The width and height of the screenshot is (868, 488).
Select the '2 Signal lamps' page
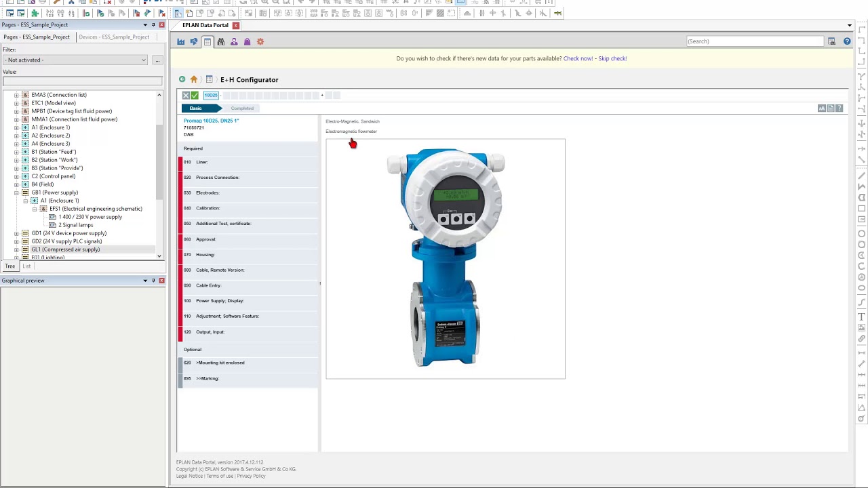(76, 225)
